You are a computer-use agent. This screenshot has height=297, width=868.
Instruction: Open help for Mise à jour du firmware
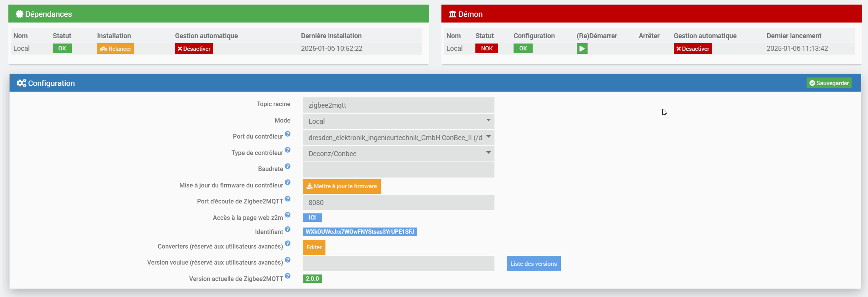[288, 182]
